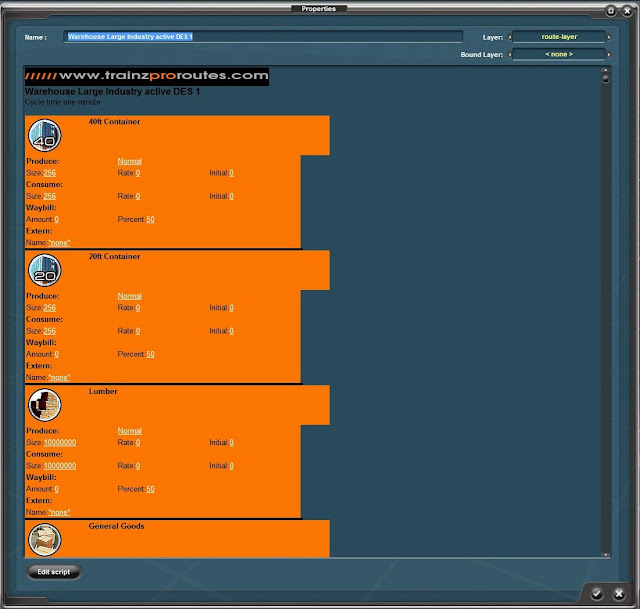Click the Lumber heading text
Viewport: 640px width, 609px height.
(x=103, y=391)
